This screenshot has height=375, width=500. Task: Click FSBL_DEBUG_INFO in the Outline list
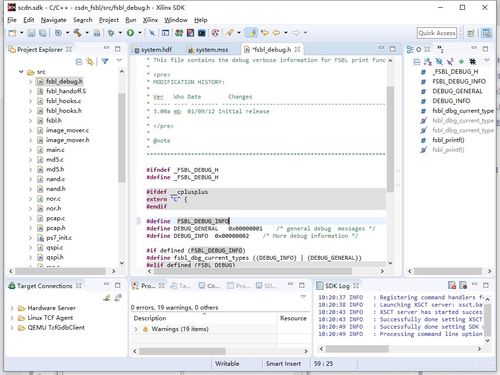point(459,82)
